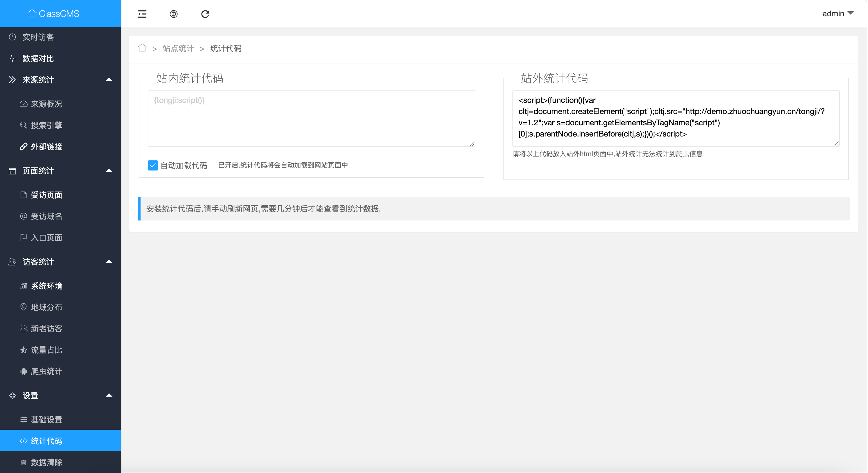Open 实时访客 clock menu item
This screenshot has height=473, width=868.
point(60,37)
